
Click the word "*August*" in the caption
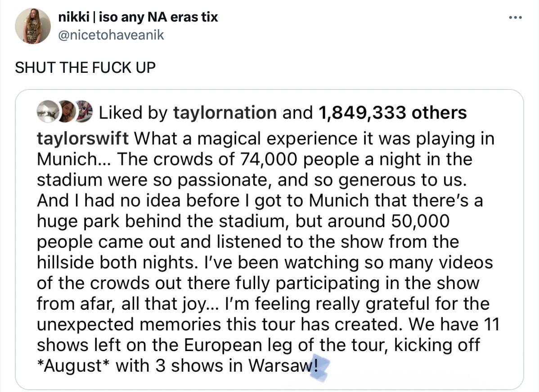73,366
